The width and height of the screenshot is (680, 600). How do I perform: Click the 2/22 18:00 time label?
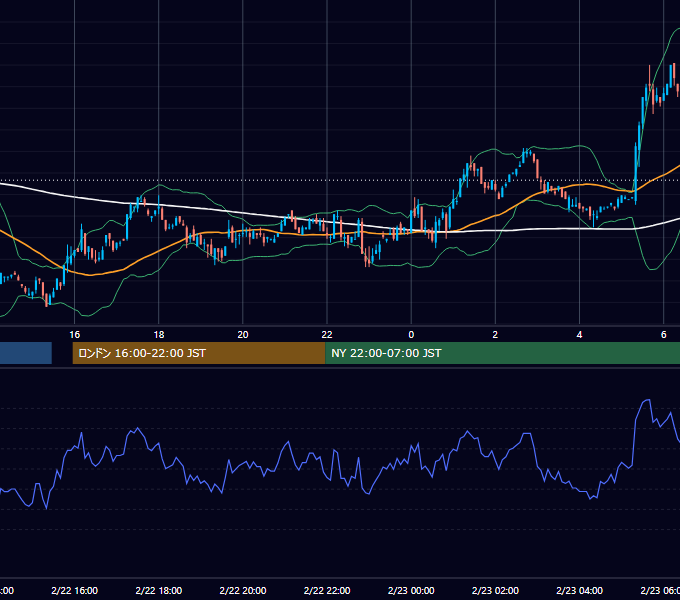coord(159,590)
